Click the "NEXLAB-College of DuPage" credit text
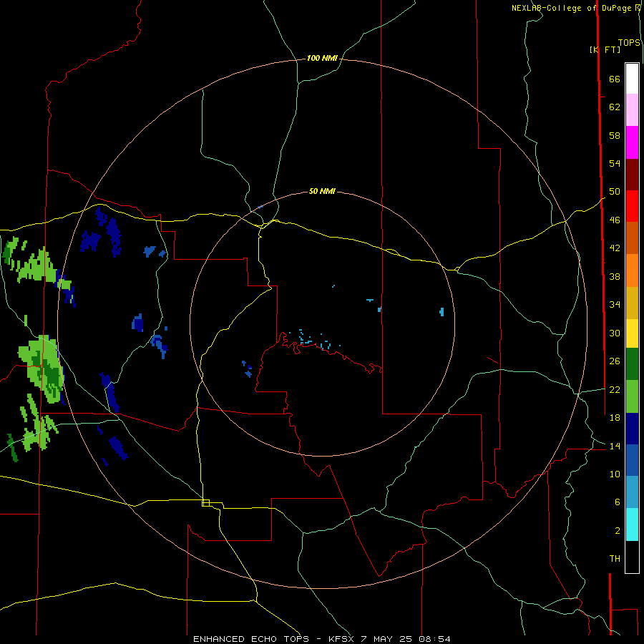This screenshot has height=644, width=644. [571, 8]
